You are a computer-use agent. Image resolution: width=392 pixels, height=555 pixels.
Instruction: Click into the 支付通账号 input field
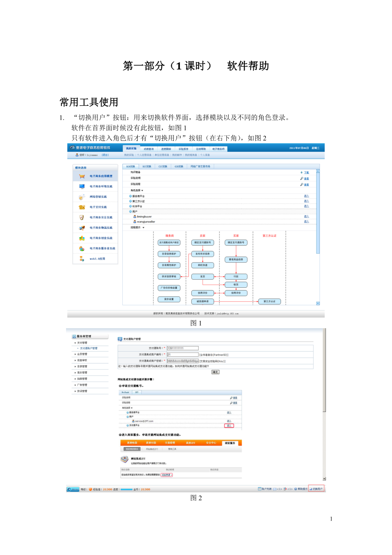tap(183, 348)
